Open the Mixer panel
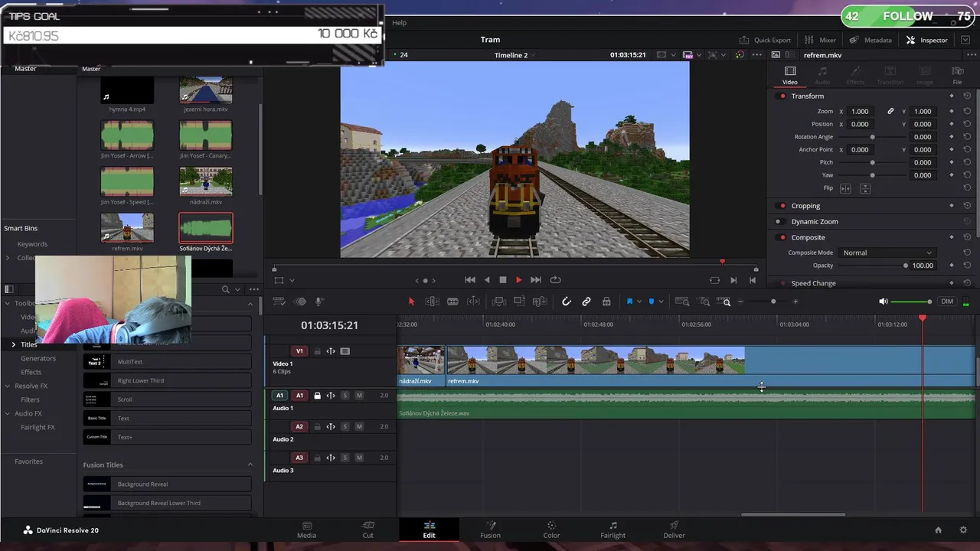 (x=820, y=40)
